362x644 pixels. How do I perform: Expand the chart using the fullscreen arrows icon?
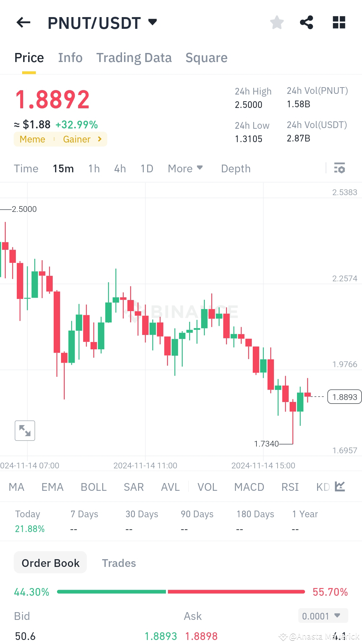25,430
